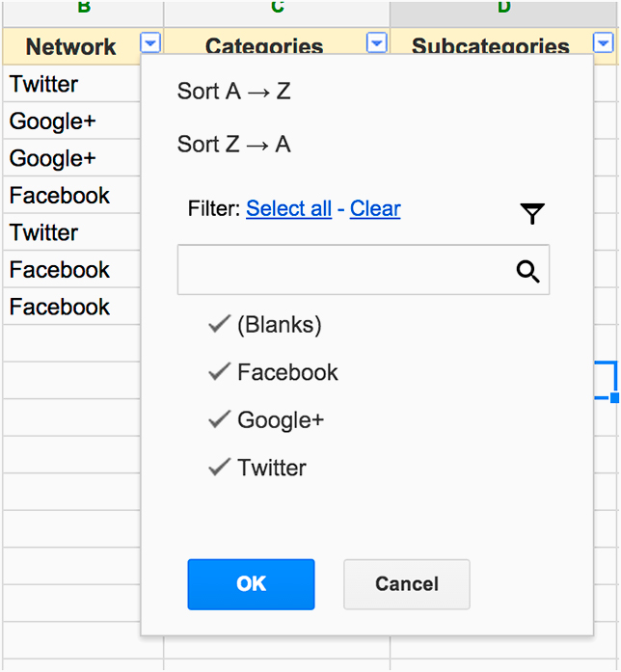Open the Subcategories column filter dropdown
The height and width of the screenshot is (672, 621).
pyautogui.click(x=603, y=42)
